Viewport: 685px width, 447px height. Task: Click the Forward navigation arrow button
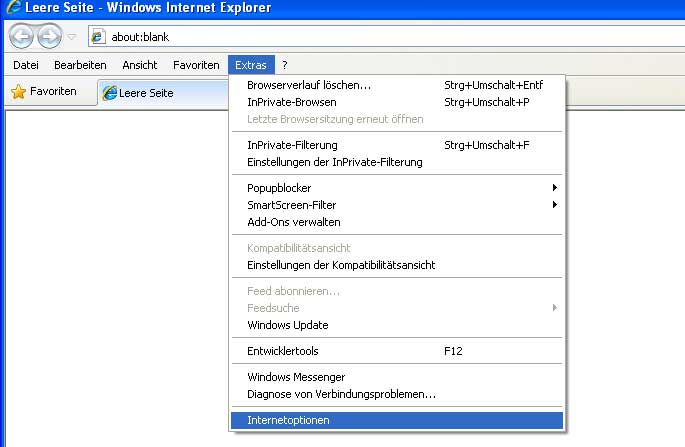[49, 36]
